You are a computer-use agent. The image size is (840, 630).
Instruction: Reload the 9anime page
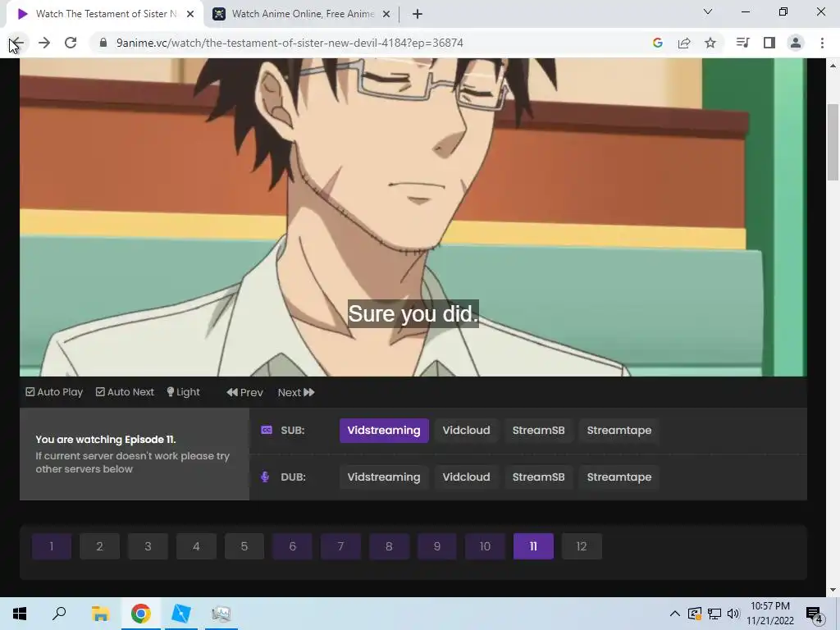coord(71,43)
